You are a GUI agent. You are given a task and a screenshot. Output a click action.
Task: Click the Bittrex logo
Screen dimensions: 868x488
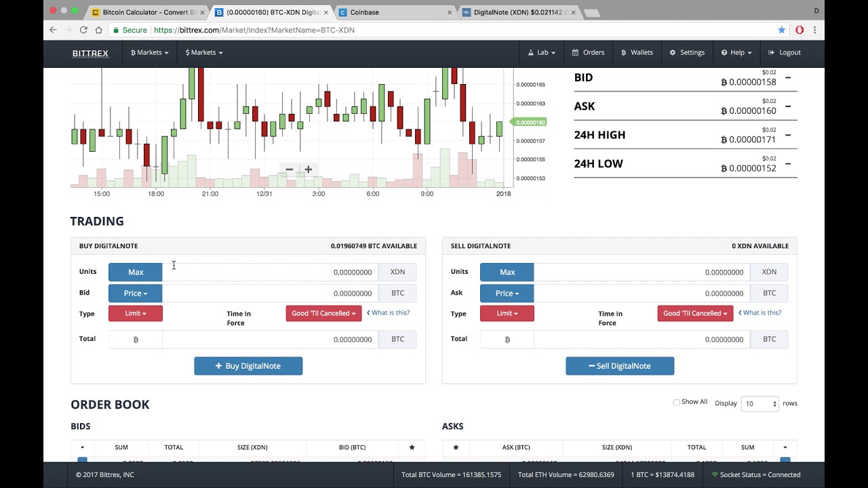90,53
